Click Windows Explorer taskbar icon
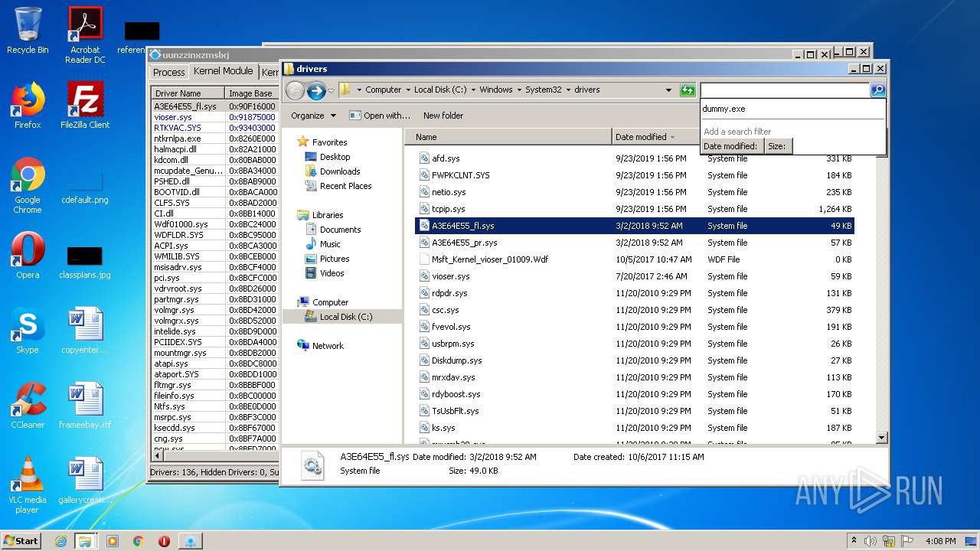 click(x=85, y=541)
